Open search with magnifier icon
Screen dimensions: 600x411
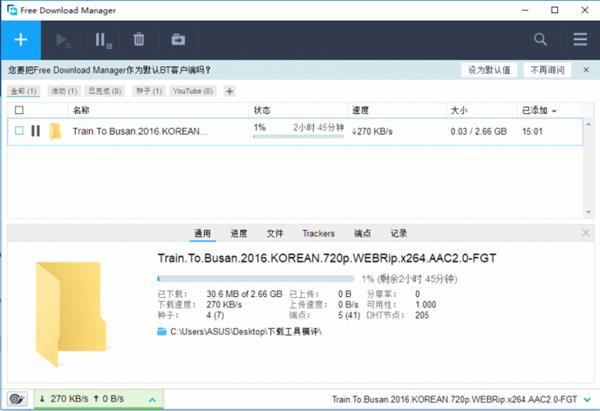(540, 39)
